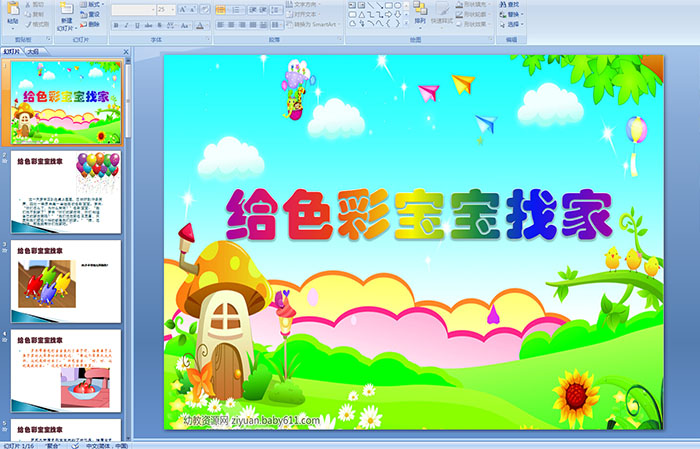Toggle Italic formatting
The height and width of the screenshot is (449, 700).
point(126,25)
